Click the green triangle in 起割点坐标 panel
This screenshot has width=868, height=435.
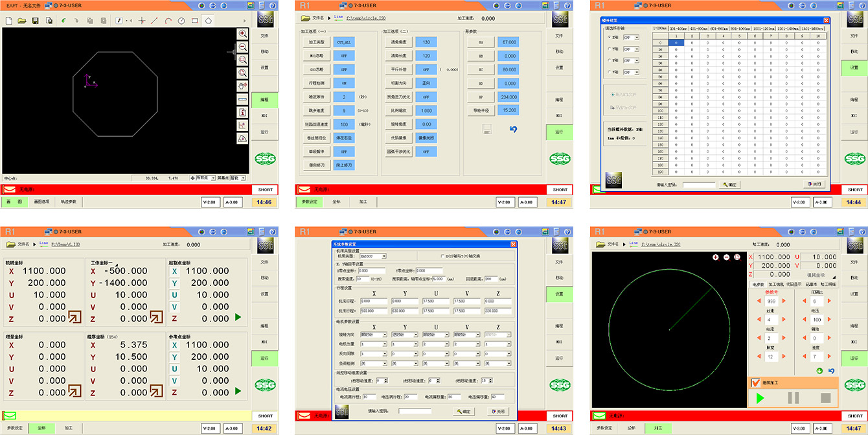coord(238,318)
